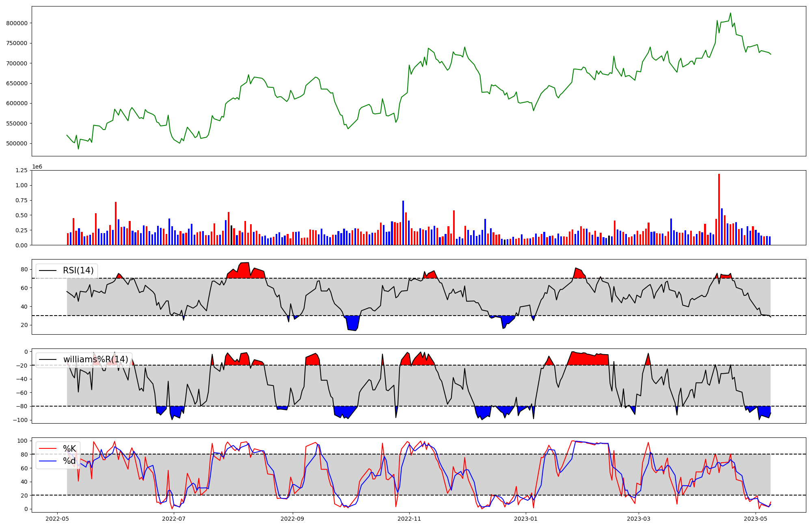The image size is (812, 528).
Task: Click the williams%R(14) legend label
Action: [x=95, y=359]
